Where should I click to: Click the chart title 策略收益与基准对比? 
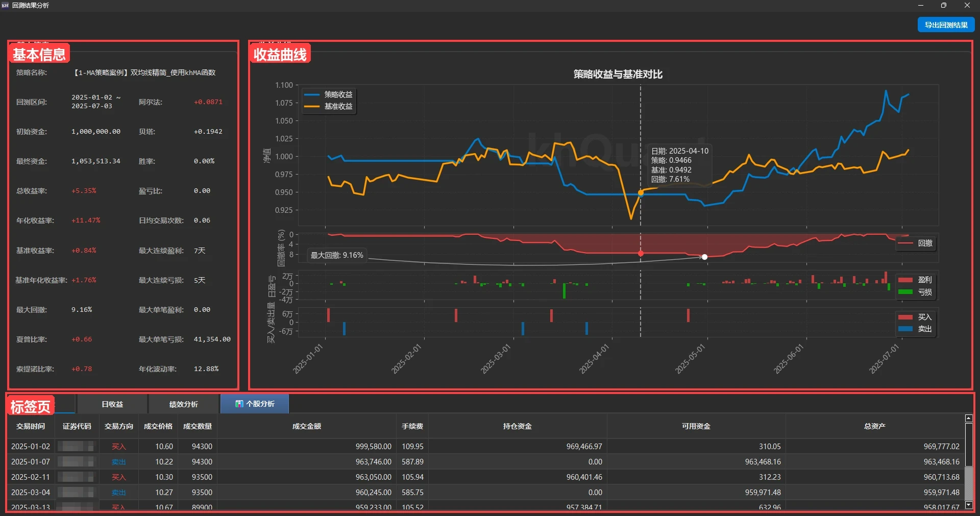pyautogui.click(x=618, y=74)
